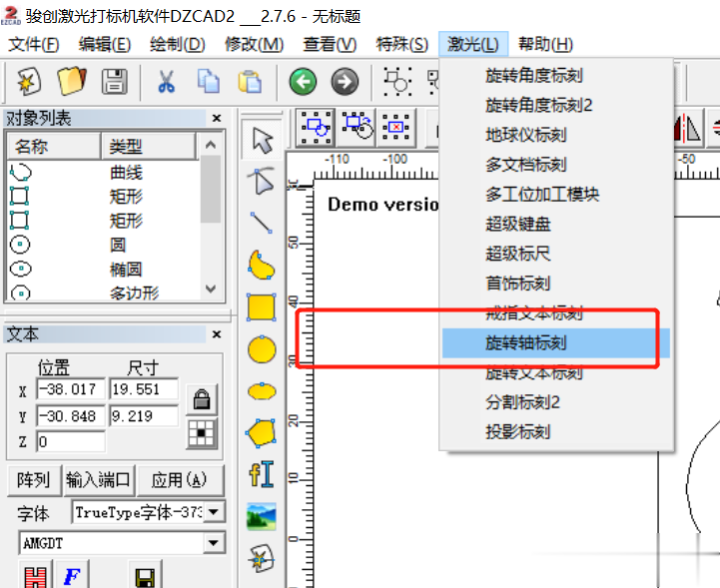Select the 曲线 row in object list
Viewport: 720px width, 588px height.
click(103, 173)
